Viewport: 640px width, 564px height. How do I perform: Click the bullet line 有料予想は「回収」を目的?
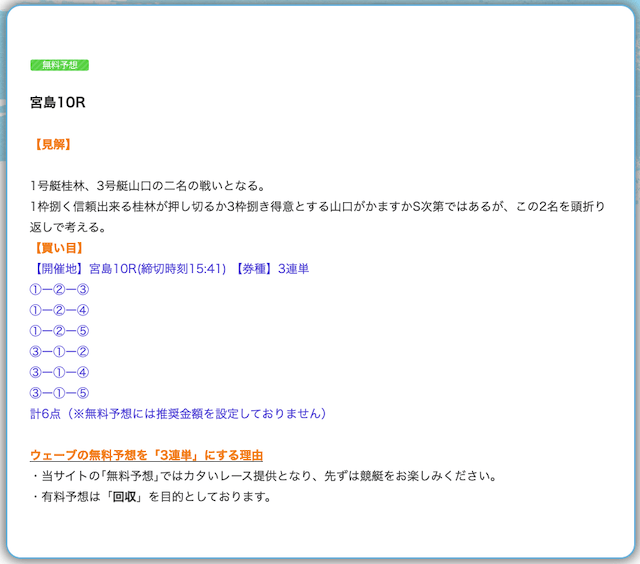(x=151, y=497)
